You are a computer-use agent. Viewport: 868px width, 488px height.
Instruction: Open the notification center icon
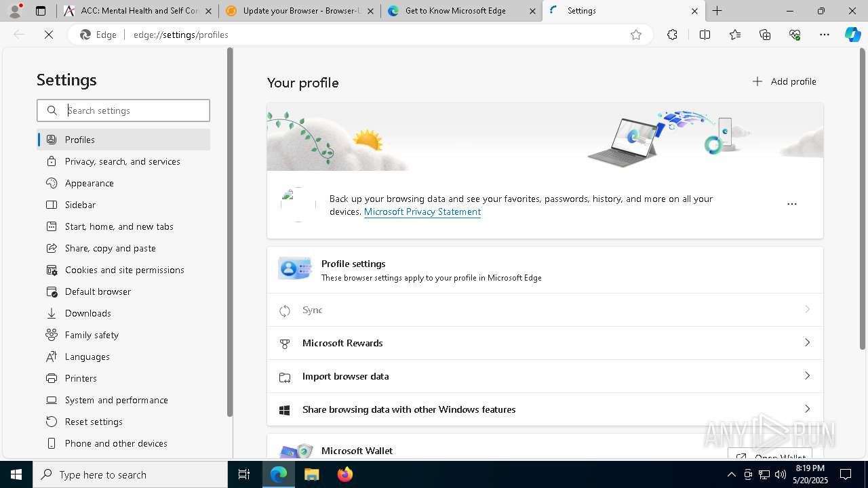point(846,474)
